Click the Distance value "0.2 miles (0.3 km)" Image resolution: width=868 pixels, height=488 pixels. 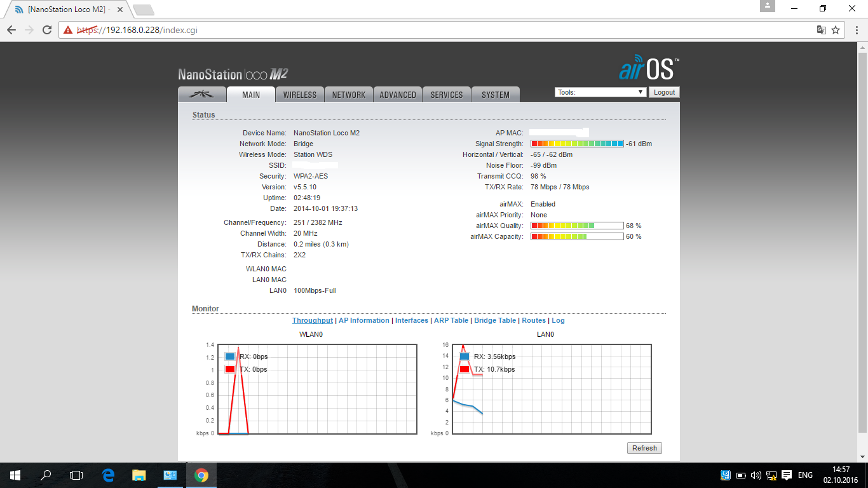pos(321,244)
